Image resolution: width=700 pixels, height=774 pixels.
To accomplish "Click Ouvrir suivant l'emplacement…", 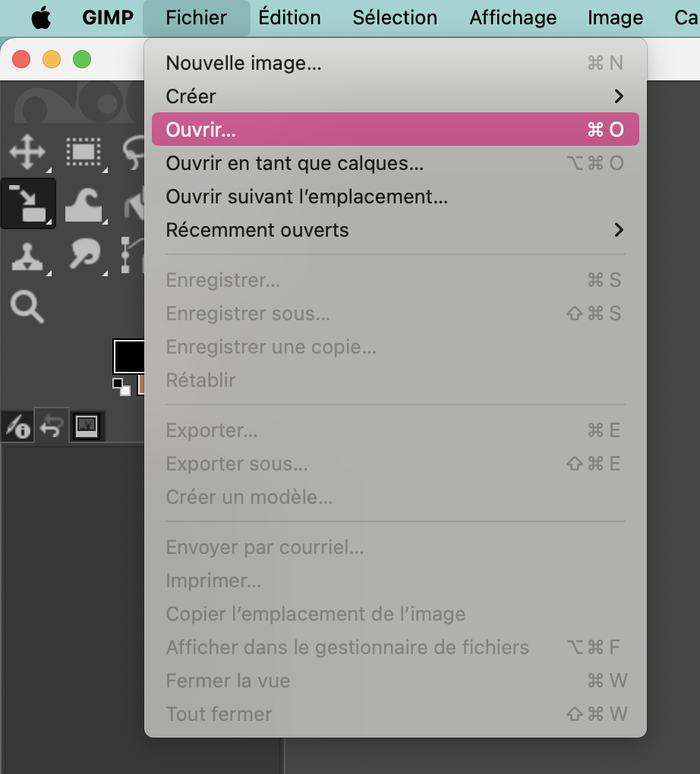I will (395, 197).
